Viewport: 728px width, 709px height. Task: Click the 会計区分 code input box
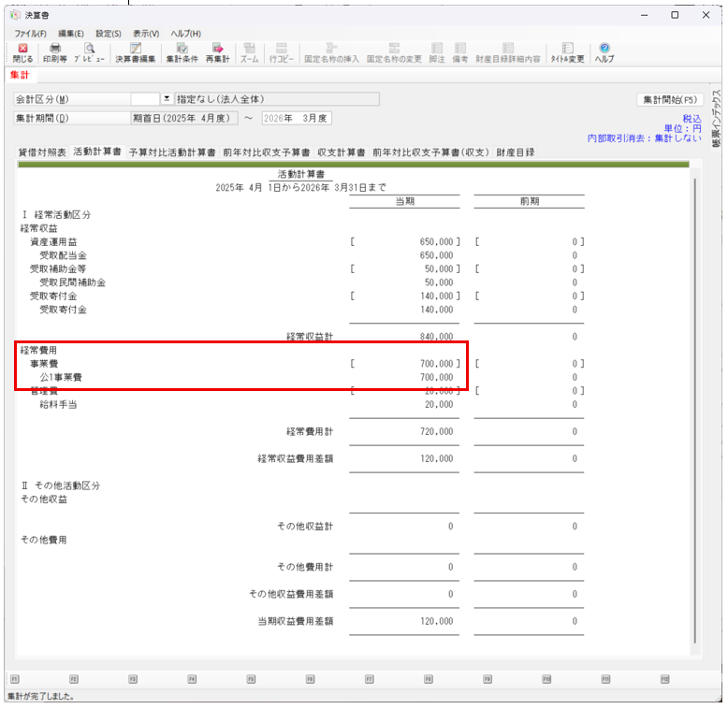pos(145,98)
